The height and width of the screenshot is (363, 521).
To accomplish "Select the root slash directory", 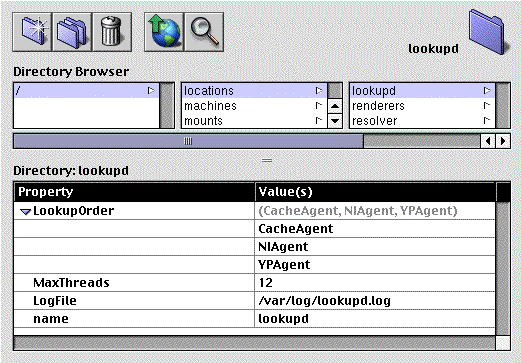I will click(86, 90).
